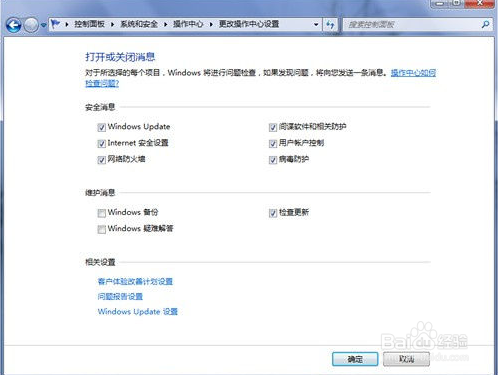Click the 确定 button
Screen dimensions: 498x375
pyautogui.click(x=355, y=359)
